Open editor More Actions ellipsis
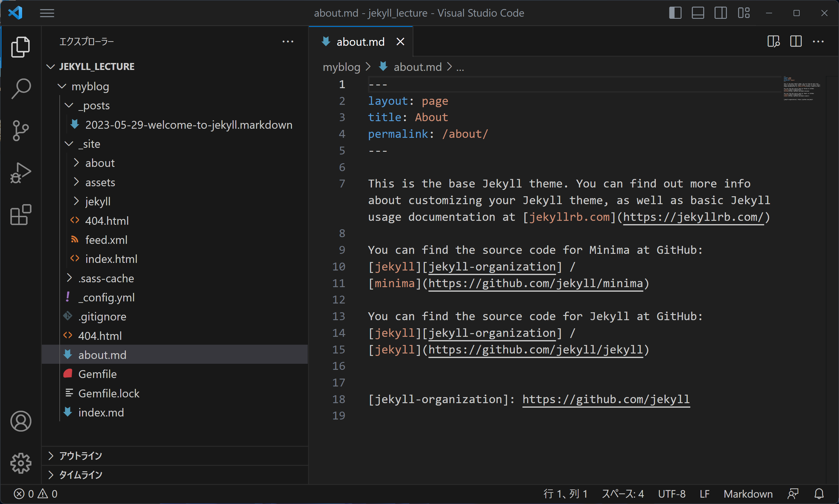 coord(818,41)
